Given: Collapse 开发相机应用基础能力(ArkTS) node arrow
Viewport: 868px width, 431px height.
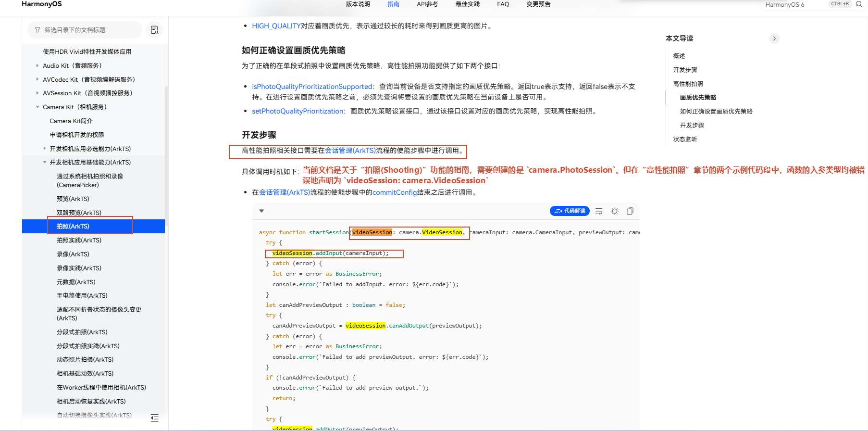Looking at the screenshot, I should pyautogui.click(x=45, y=162).
